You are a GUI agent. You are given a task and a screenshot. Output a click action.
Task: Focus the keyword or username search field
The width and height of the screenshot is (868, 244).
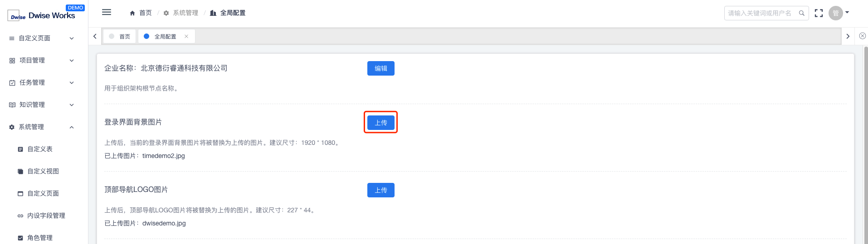tap(761, 13)
